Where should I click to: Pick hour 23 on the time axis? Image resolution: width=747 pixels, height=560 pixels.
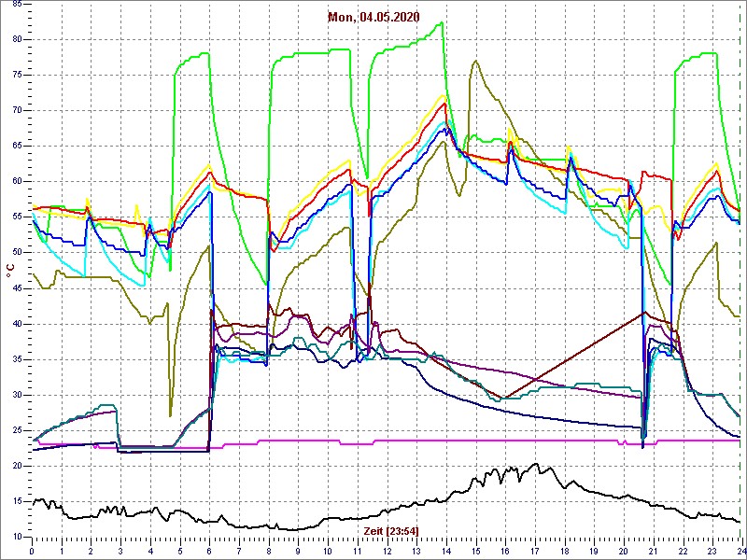[x=712, y=552]
